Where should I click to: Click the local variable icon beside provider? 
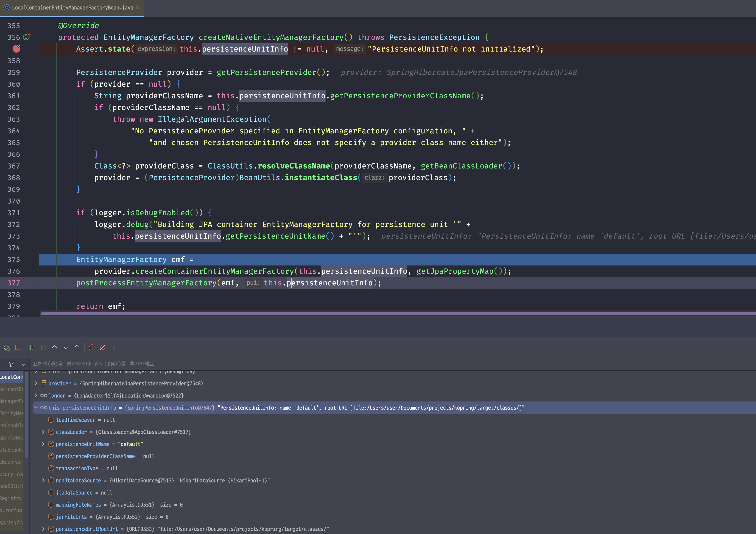(44, 383)
